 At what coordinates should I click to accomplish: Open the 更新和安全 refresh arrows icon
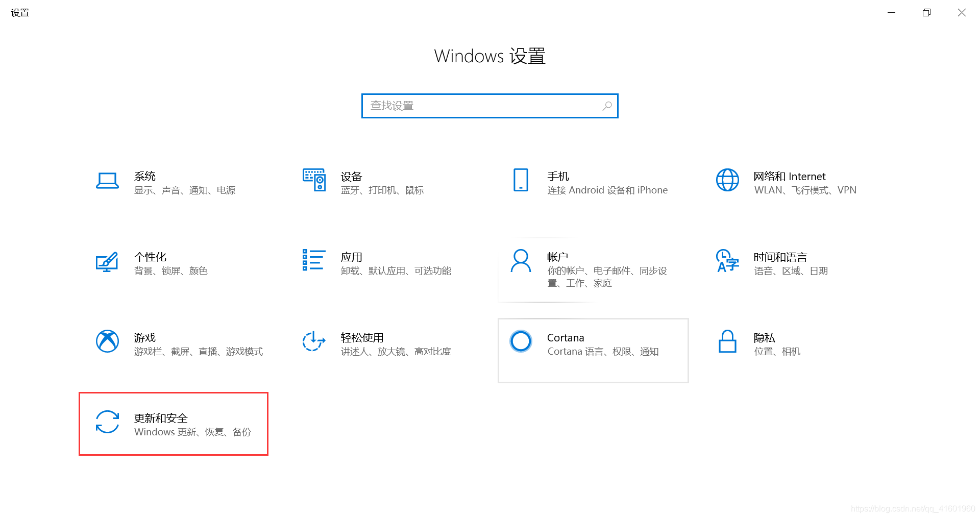click(107, 422)
